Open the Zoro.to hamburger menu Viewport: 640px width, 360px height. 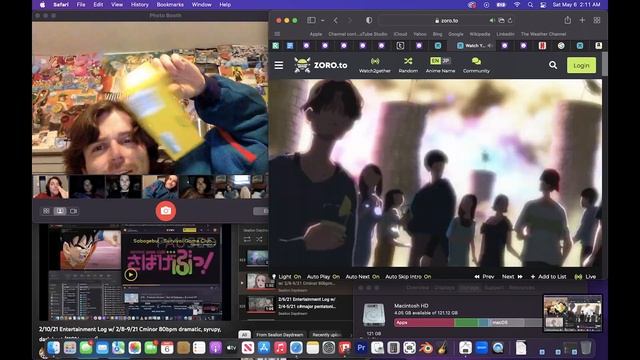(279, 65)
